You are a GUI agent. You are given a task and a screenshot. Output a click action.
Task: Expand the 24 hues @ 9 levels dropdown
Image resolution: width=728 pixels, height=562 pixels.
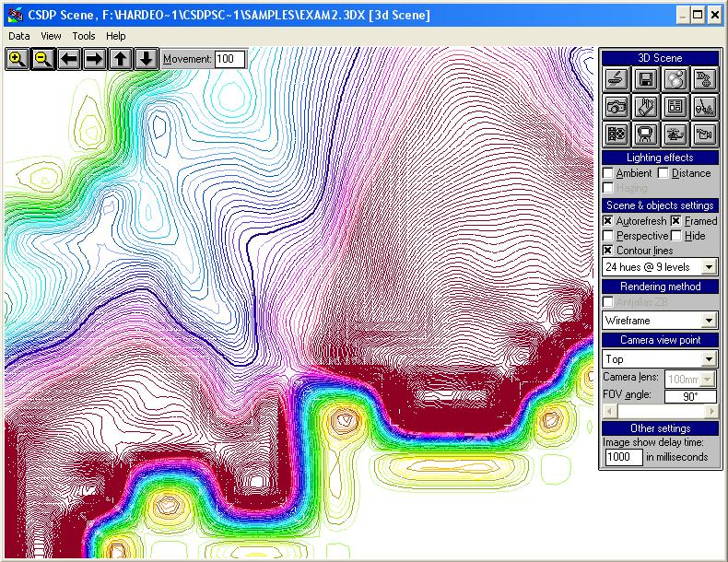coord(707,267)
